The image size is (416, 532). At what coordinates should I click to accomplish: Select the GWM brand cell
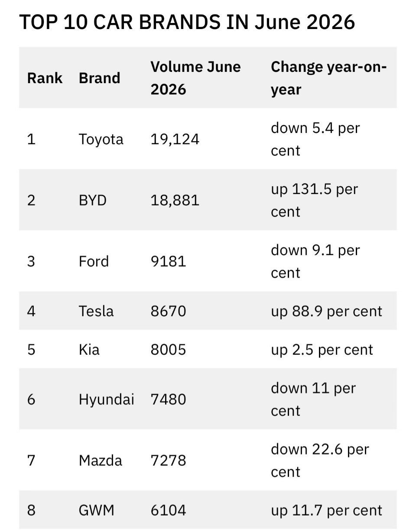(96, 510)
